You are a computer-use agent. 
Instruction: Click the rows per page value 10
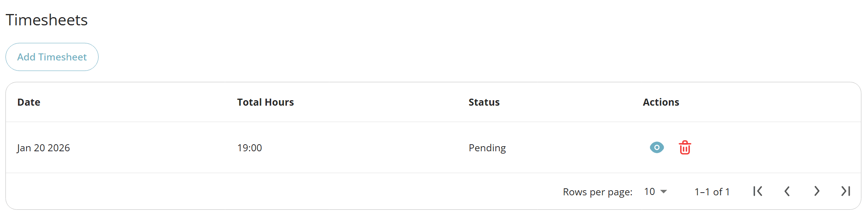[x=649, y=191]
